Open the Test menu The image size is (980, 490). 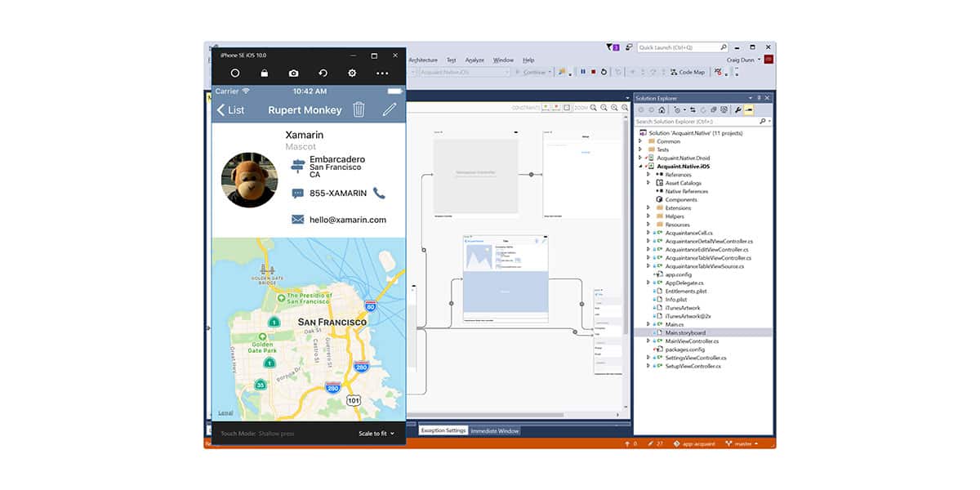point(452,60)
